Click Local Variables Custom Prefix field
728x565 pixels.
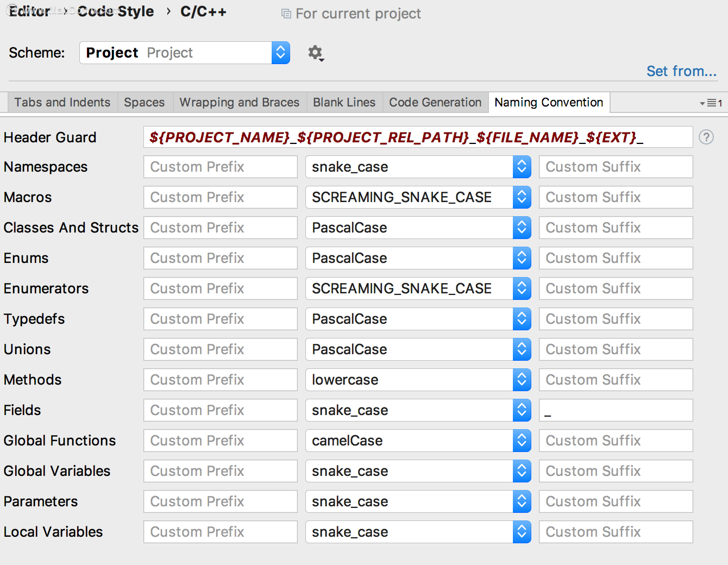[x=221, y=532]
